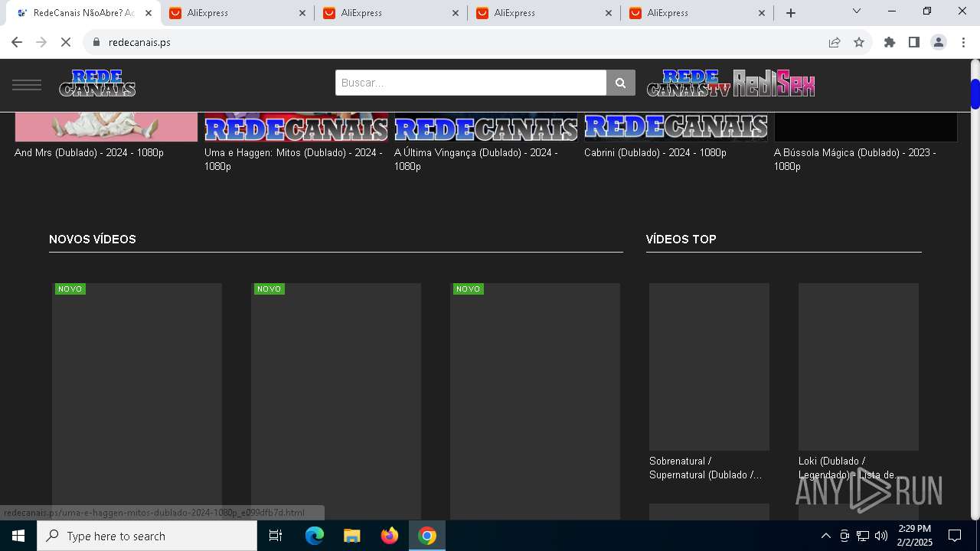Open A Última Vingança title link
The width and height of the screenshot is (980, 551).
[475, 159]
